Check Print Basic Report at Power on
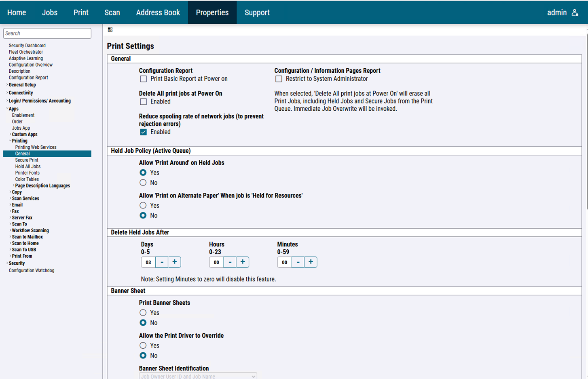 [x=143, y=79]
